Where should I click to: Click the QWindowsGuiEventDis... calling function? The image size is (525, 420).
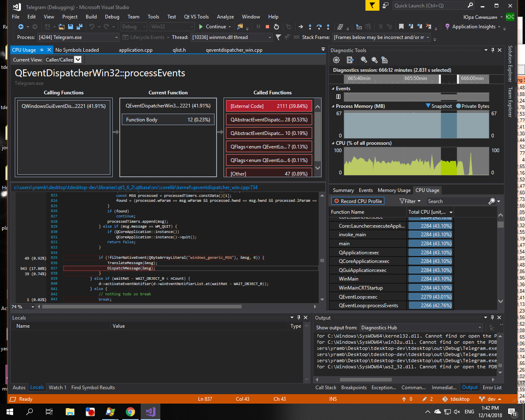(x=64, y=106)
